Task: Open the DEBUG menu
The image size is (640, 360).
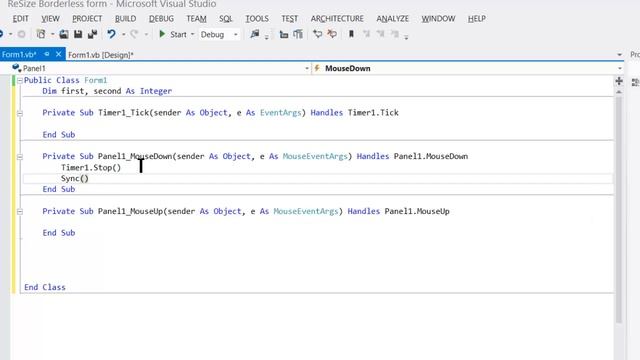Action: pyautogui.click(x=161, y=18)
